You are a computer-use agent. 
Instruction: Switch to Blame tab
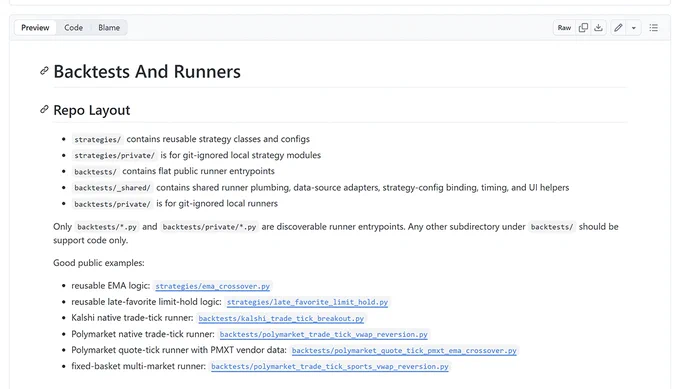click(x=109, y=28)
